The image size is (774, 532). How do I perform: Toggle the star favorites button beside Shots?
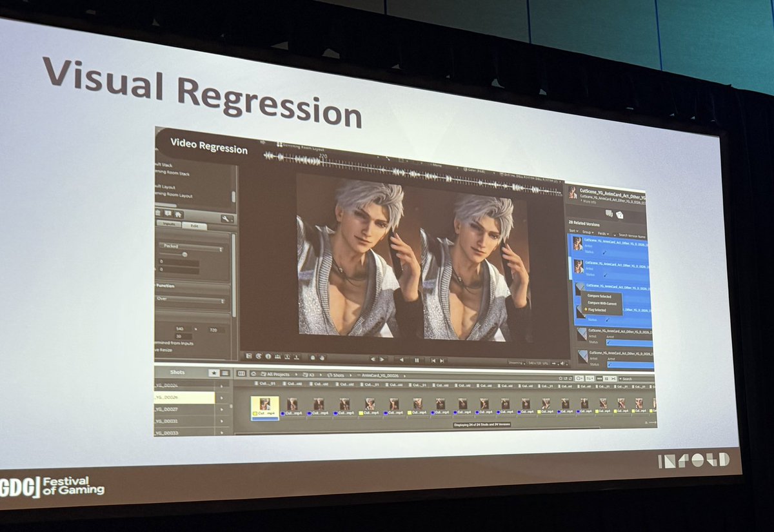click(x=214, y=373)
